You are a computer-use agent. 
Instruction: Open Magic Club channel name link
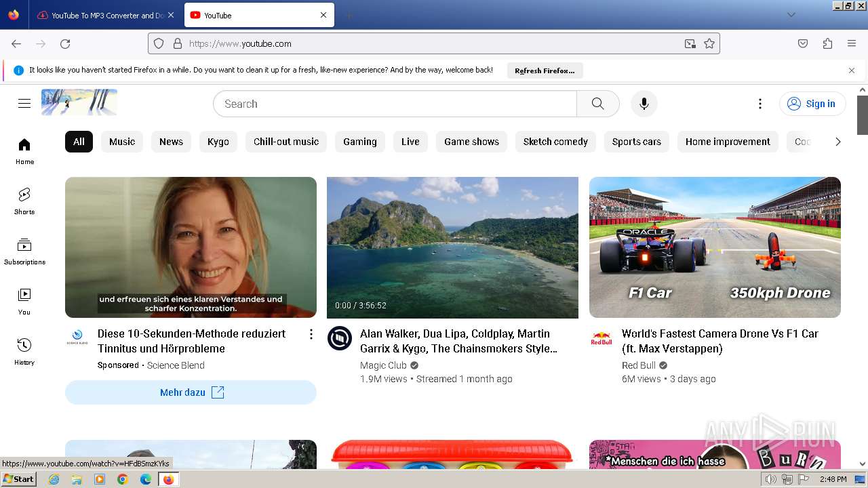383,365
